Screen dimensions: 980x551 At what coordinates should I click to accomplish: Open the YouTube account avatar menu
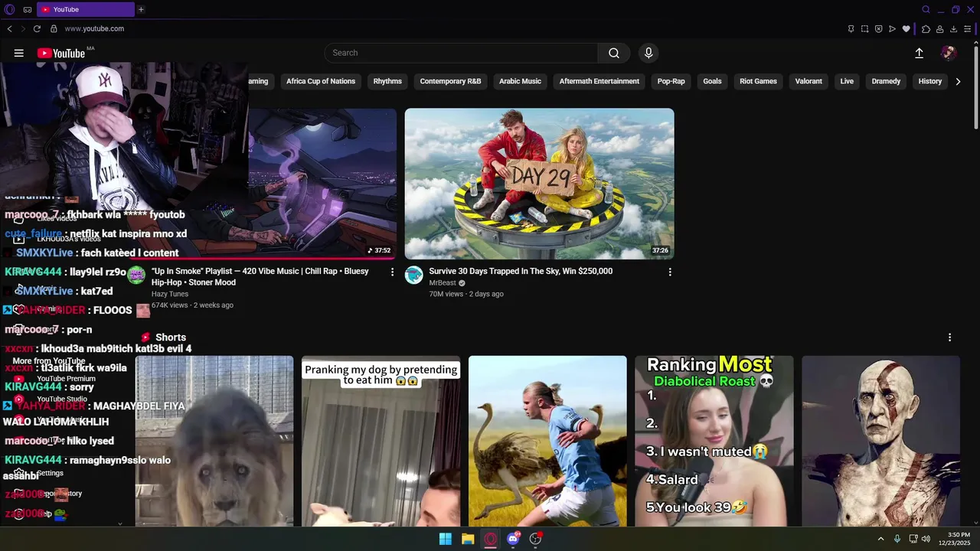(949, 53)
